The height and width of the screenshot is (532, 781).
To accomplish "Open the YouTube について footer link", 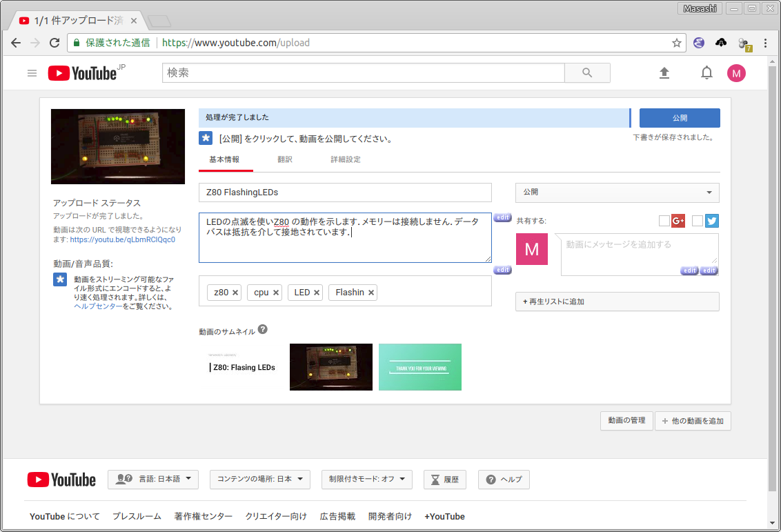I will tap(65, 517).
